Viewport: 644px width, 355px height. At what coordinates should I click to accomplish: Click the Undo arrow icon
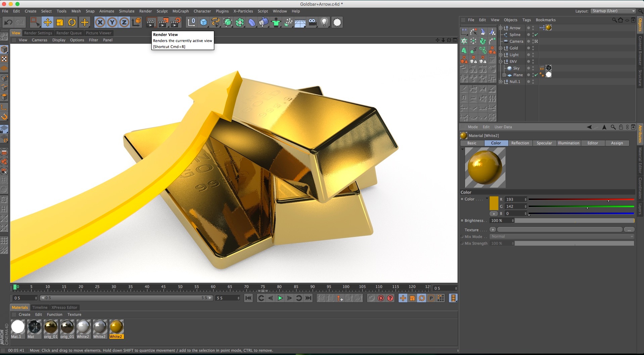click(8, 22)
